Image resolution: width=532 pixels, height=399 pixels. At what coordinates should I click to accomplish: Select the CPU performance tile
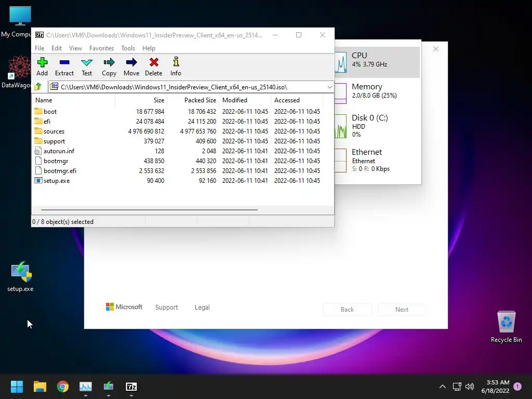(x=377, y=62)
